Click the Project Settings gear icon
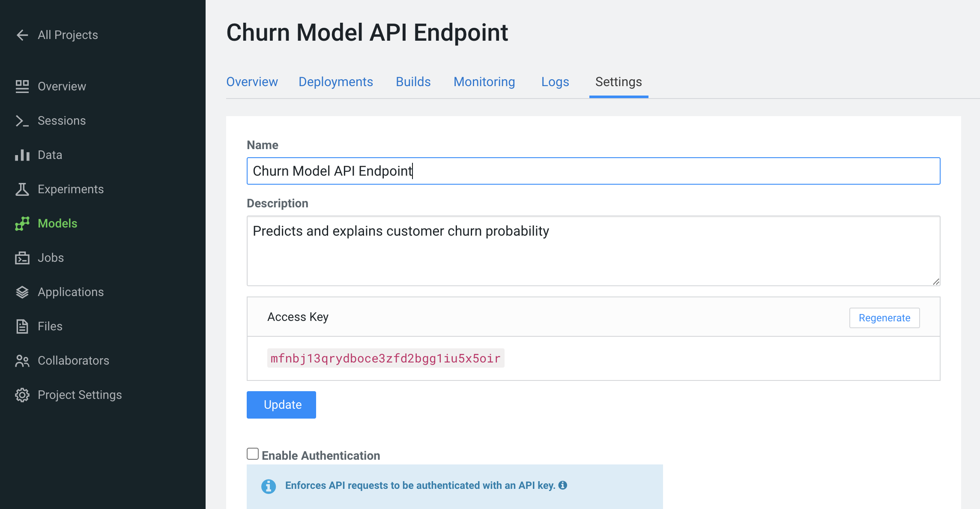This screenshot has height=509, width=980. click(22, 395)
